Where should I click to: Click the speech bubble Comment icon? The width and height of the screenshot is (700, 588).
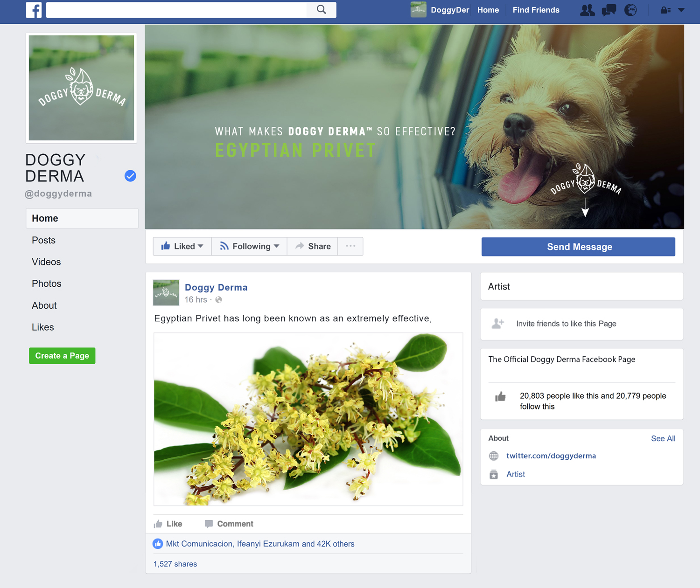pyautogui.click(x=209, y=524)
